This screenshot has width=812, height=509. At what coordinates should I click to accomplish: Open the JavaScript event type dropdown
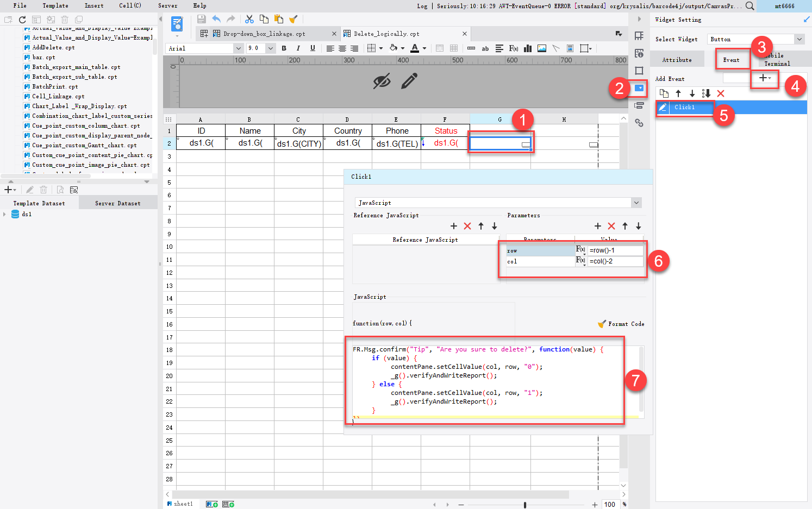636,203
